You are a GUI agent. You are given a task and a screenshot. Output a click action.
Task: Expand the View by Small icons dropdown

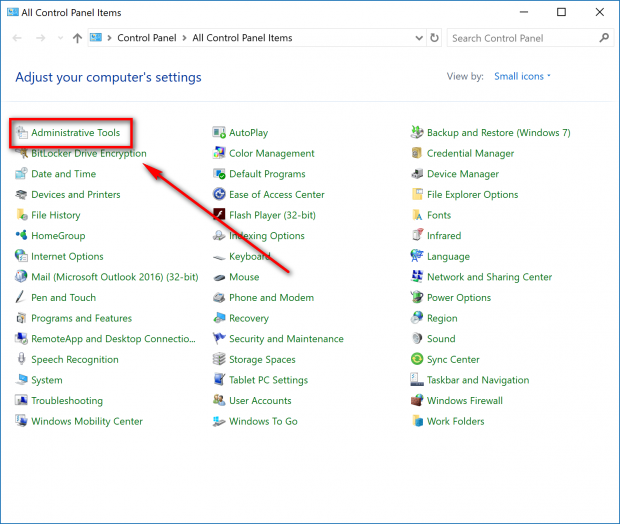(522, 76)
